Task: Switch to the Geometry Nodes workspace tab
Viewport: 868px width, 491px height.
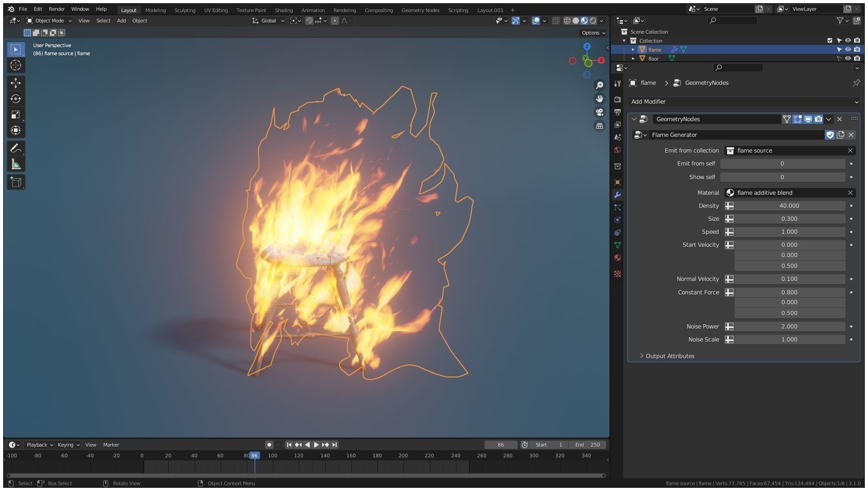Action: coord(421,10)
